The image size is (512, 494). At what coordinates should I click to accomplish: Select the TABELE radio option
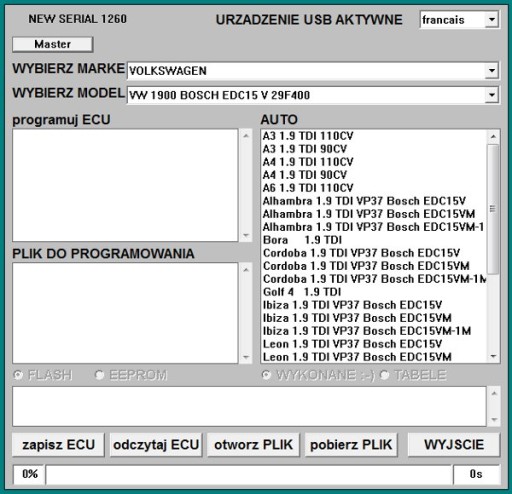click(x=384, y=375)
